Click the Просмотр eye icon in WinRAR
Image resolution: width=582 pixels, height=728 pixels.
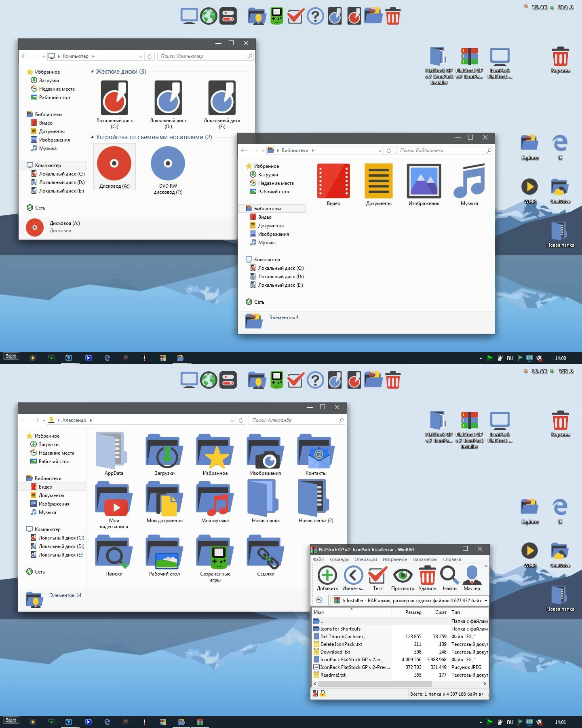[x=403, y=575]
